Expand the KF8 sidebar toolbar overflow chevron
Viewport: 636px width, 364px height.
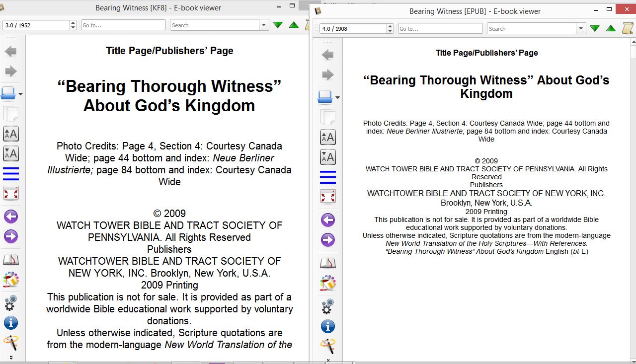11,357
